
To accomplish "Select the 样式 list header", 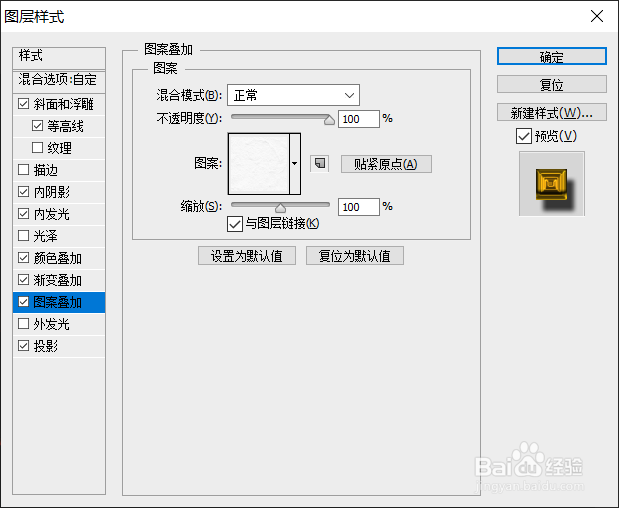I will tap(59, 56).
